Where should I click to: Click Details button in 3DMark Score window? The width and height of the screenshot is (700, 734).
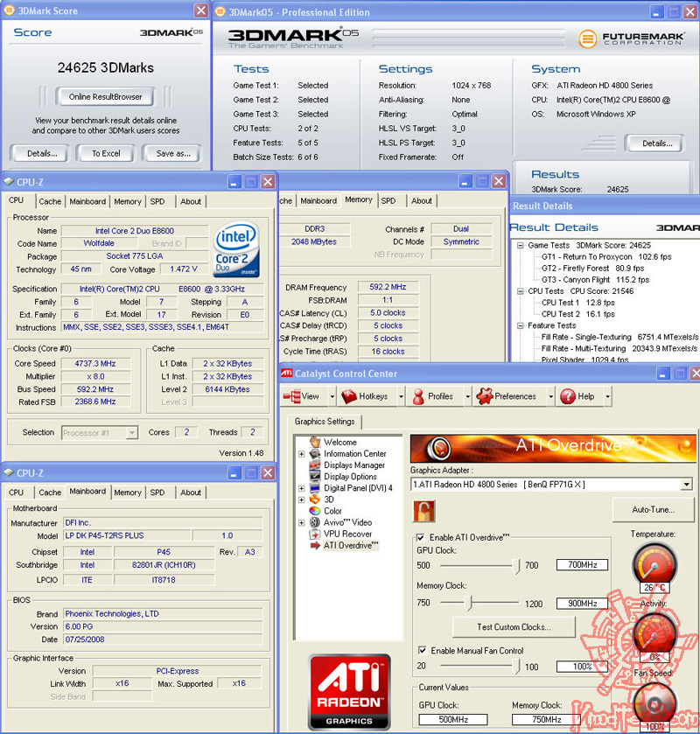pos(42,154)
